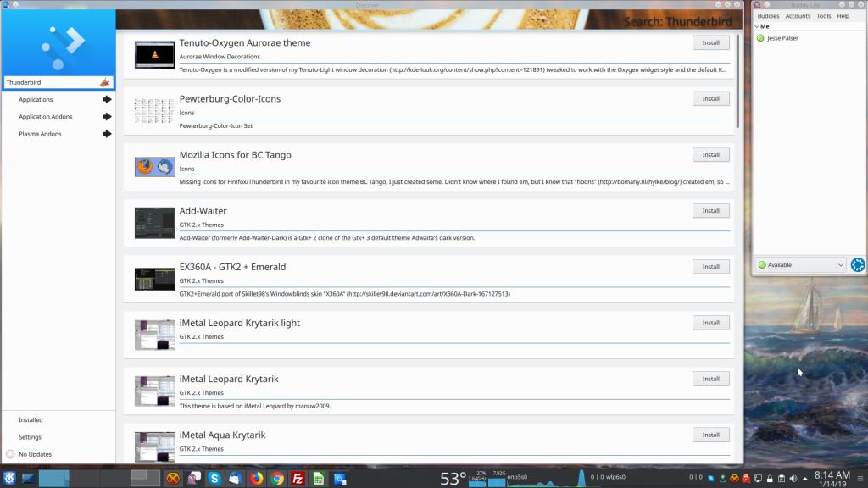Click the Thunderbird search field
The width and height of the screenshot is (868, 488).
49,83
